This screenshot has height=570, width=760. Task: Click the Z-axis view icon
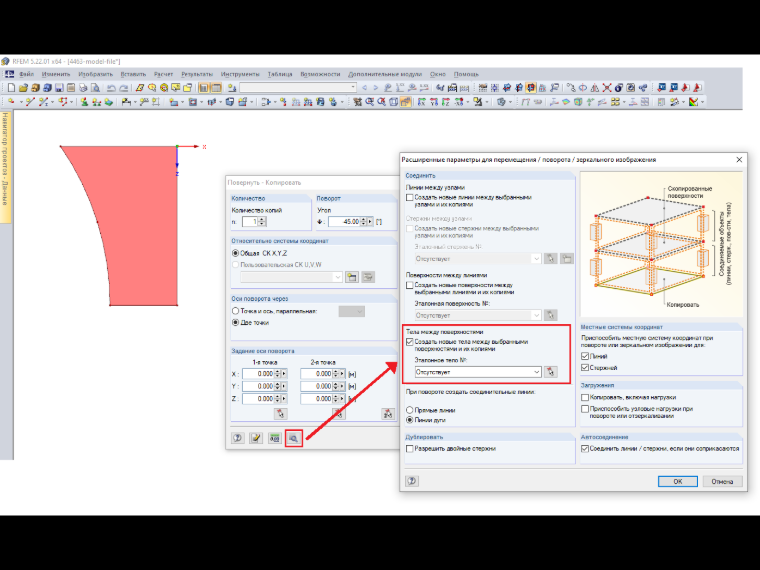pos(445,102)
